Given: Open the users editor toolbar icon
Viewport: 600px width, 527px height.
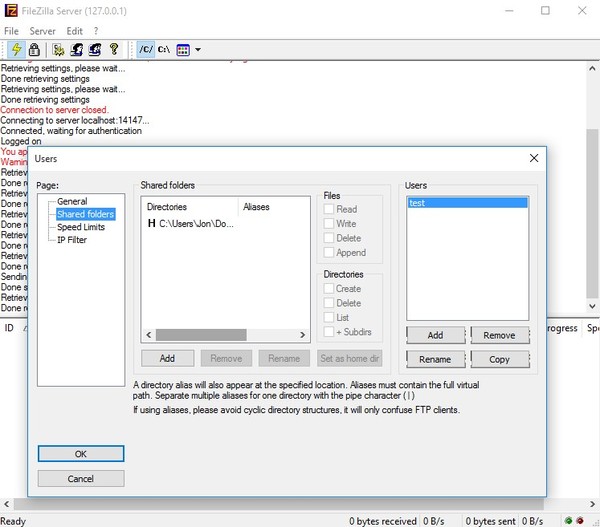Looking at the screenshot, I should pyautogui.click(x=77, y=49).
